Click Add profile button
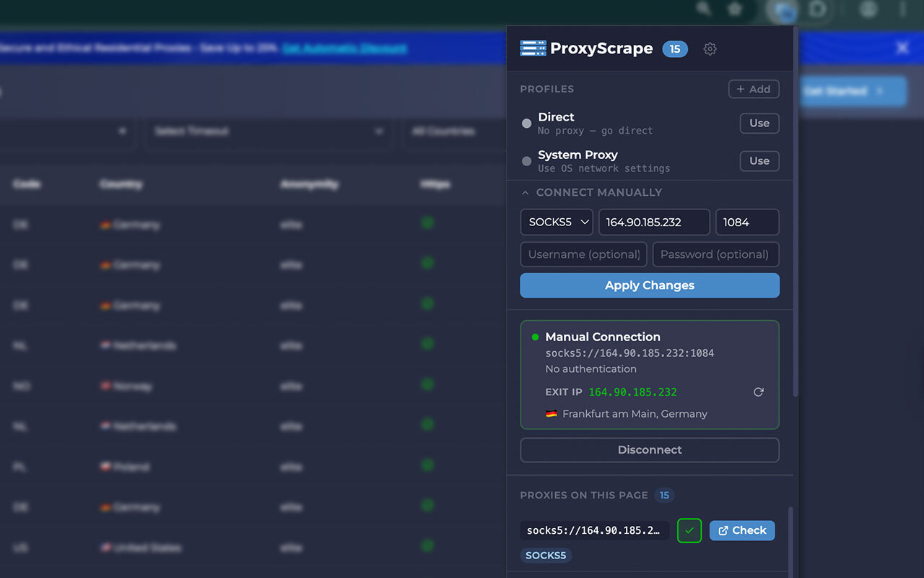 coord(754,89)
